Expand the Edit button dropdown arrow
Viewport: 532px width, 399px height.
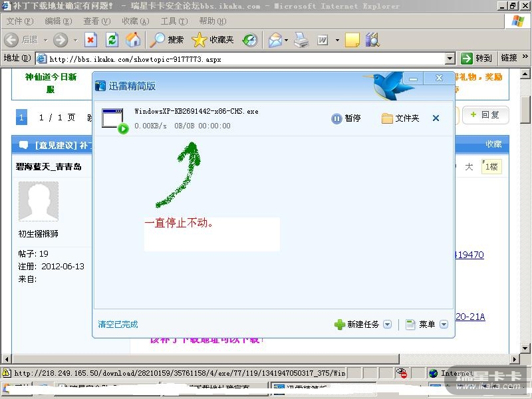coord(337,41)
